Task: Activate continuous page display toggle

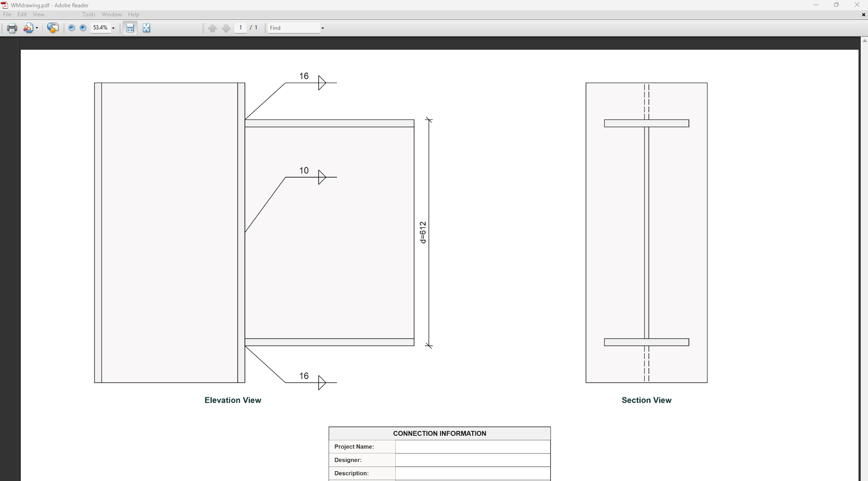Action: pos(130,28)
